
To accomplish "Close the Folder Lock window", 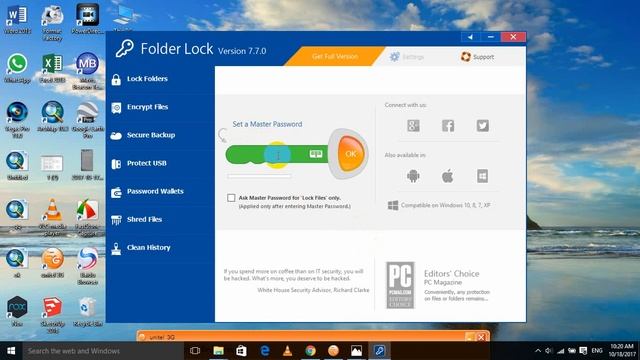I will [x=513, y=37].
